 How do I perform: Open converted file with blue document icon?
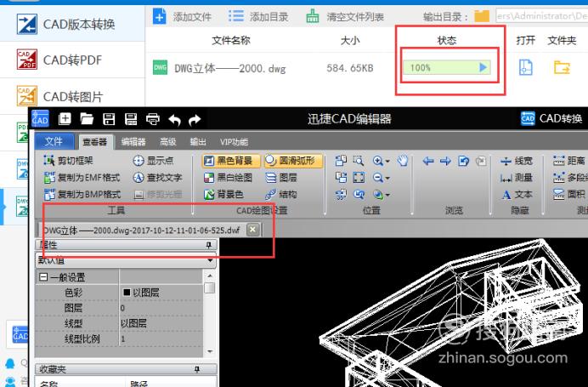click(526, 67)
